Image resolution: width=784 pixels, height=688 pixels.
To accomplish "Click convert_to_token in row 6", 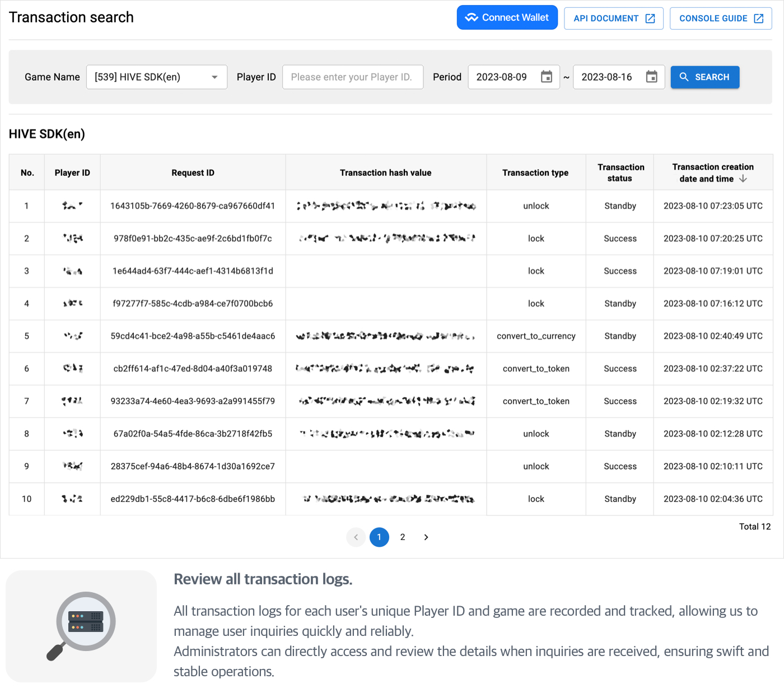I will pos(536,368).
